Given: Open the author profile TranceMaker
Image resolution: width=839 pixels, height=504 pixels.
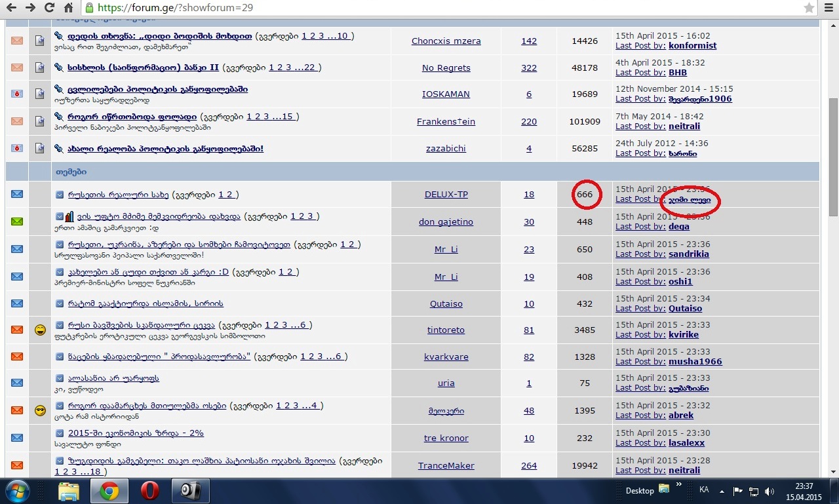Looking at the screenshot, I should pyautogui.click(x=446, y=466).
